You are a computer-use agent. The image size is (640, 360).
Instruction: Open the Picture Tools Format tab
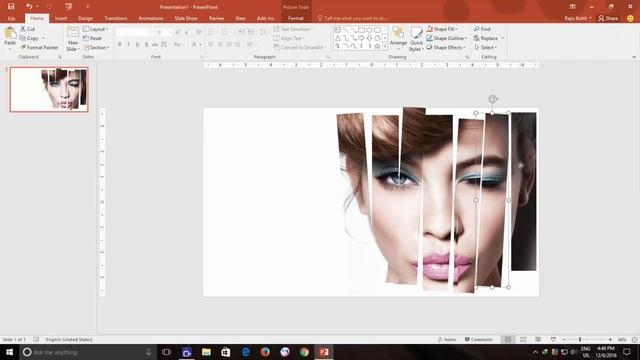click(296, 18)
